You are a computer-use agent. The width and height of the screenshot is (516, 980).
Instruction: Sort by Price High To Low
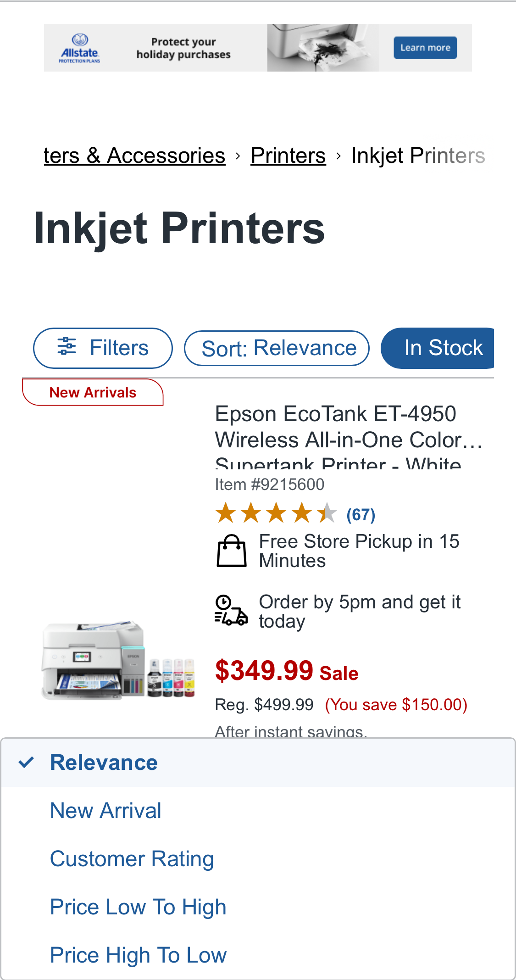138,955
